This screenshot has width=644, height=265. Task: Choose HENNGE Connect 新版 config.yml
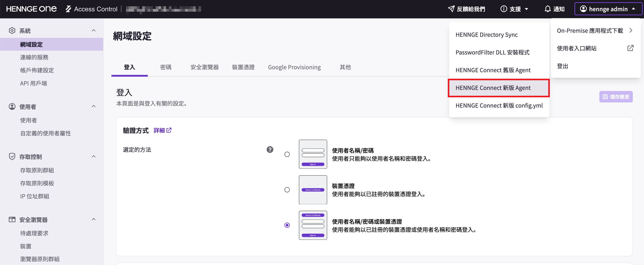pos(499,106)
